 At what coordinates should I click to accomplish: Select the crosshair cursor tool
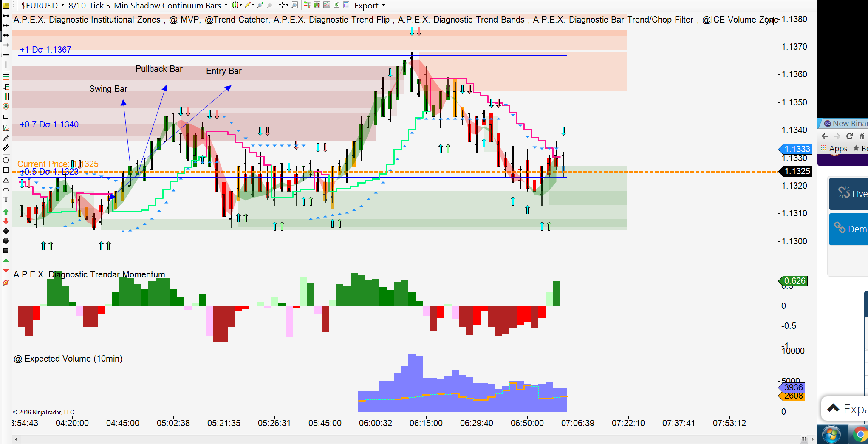(282, 5)
